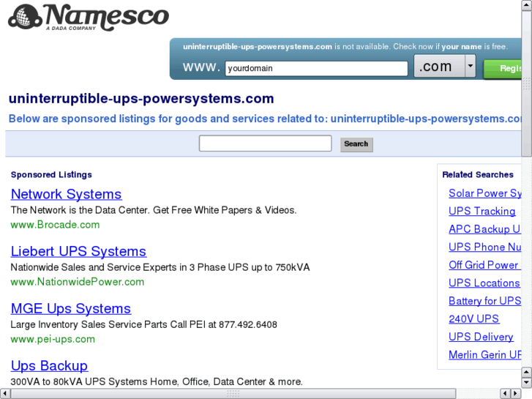The image size is (532, 399).
Task: Open the Liebert UPS Systems link
Action: [x=78, y=251]
